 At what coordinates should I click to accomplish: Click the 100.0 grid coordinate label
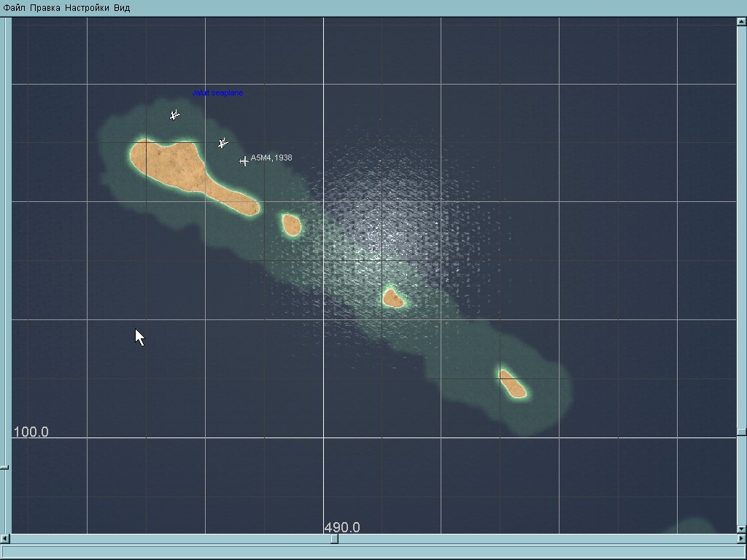point(31,432)
